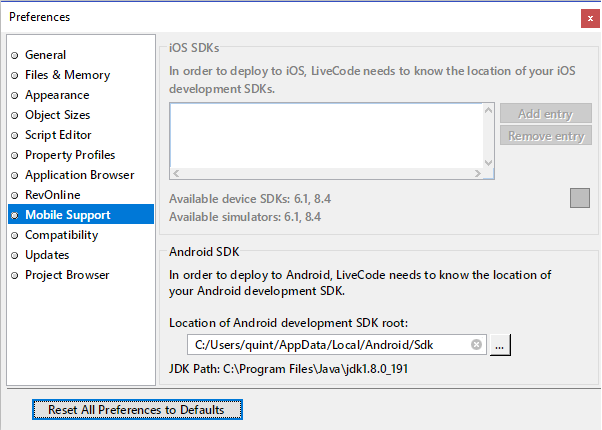Open the Application Browser preferences
Image resolution: width=602 pixels, height=430 pixels.
(x=79, y=175)
